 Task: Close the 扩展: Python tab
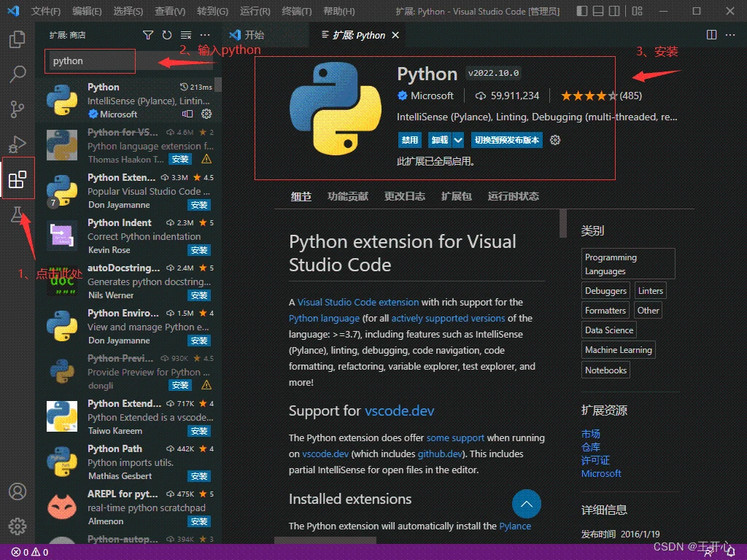point(395,35)
